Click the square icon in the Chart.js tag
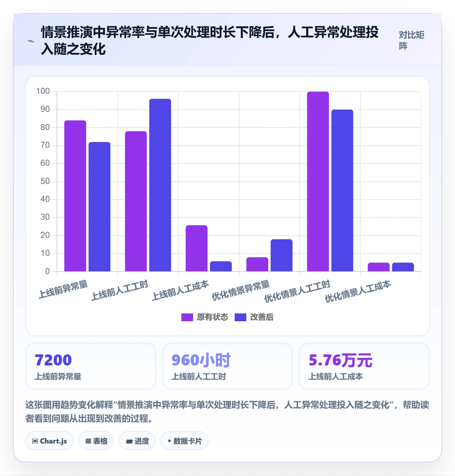Image resolution: width=455 pixels, height=476 pixels. (x=35, y=441)
